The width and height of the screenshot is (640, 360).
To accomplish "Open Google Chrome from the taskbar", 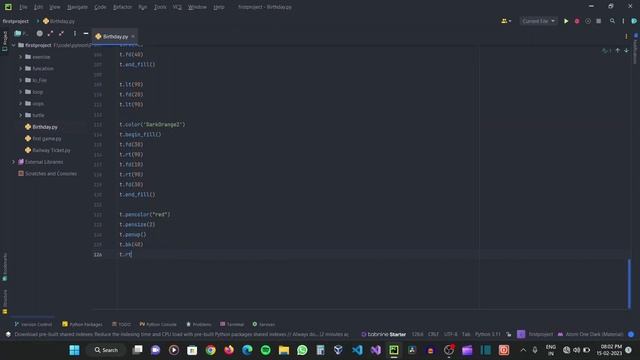I will (211, 350).
